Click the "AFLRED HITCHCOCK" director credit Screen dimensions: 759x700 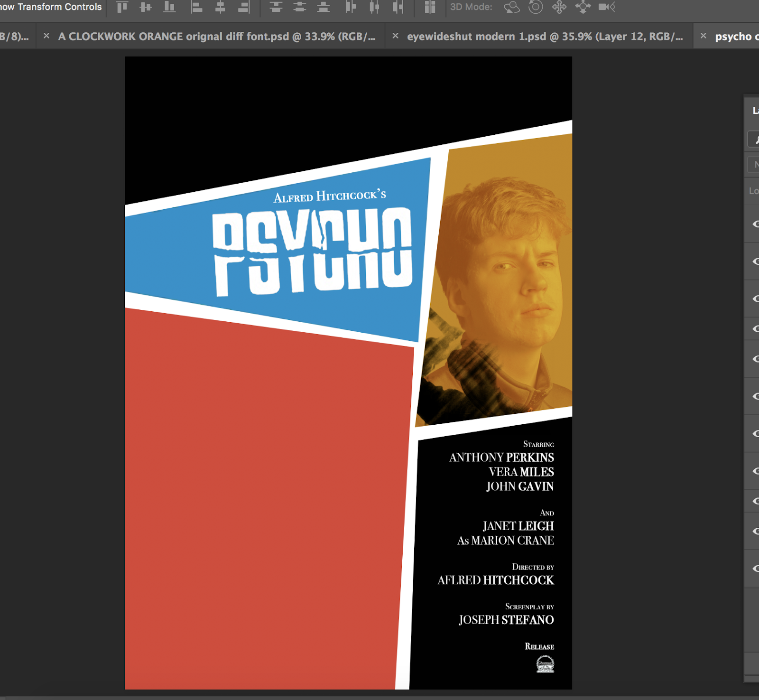point(496,580)
